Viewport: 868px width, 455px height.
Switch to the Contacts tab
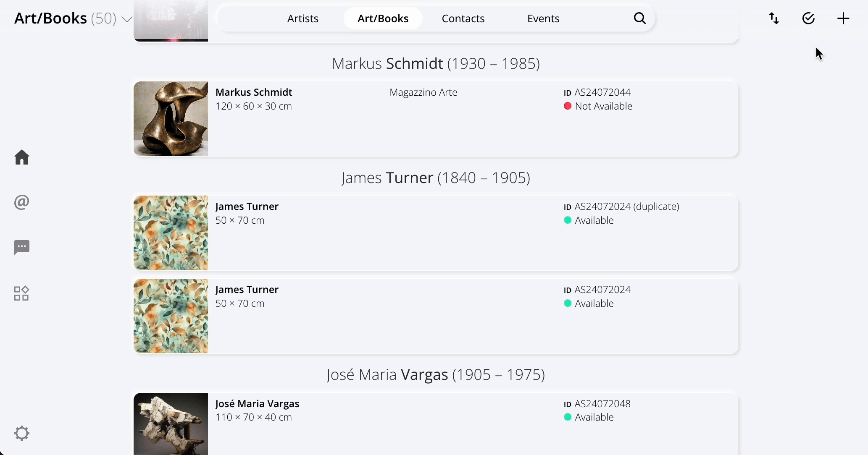[x=463, y=18]
